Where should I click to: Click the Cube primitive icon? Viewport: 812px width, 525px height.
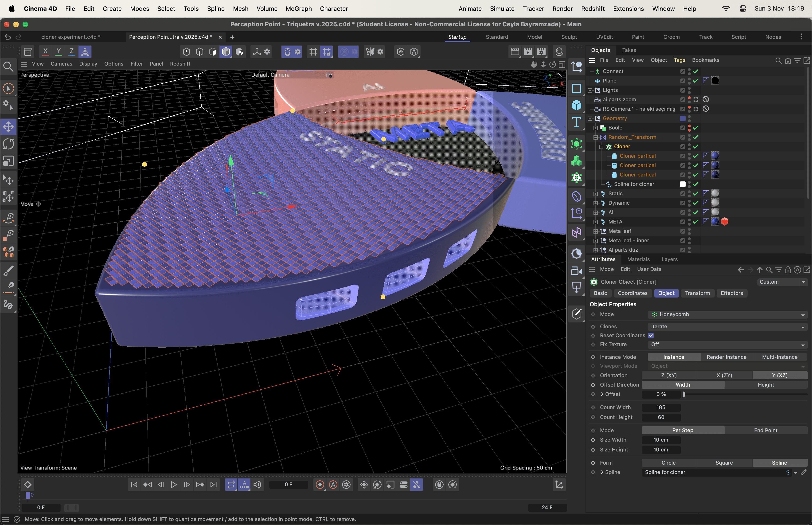(576, 105)
